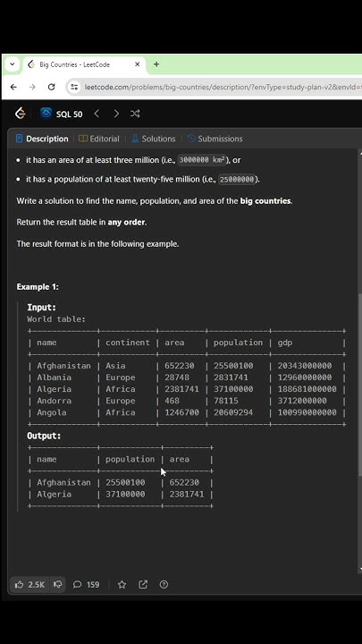Reload the page in browser

coord(51,87)
